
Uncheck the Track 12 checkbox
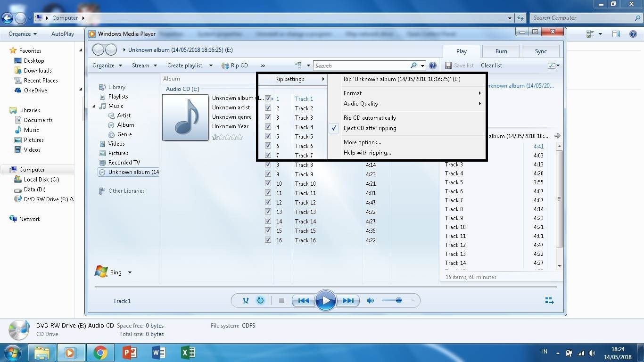point(268,203)
